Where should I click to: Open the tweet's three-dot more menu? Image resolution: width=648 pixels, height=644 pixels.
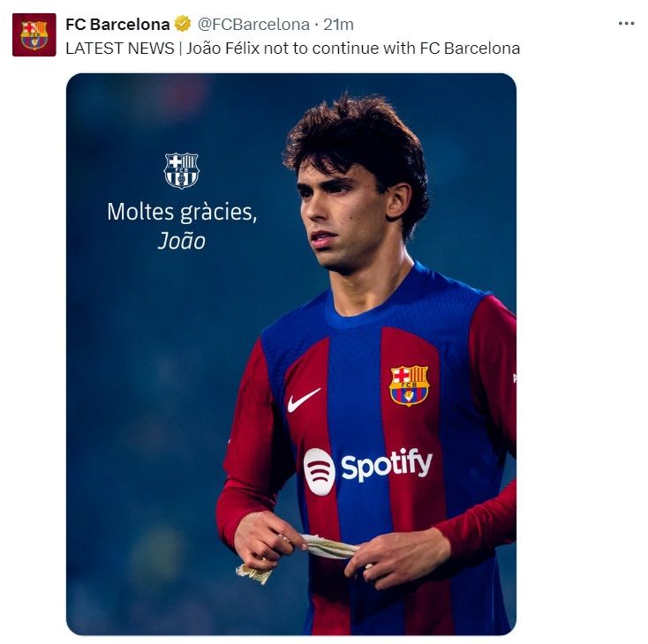626,24
